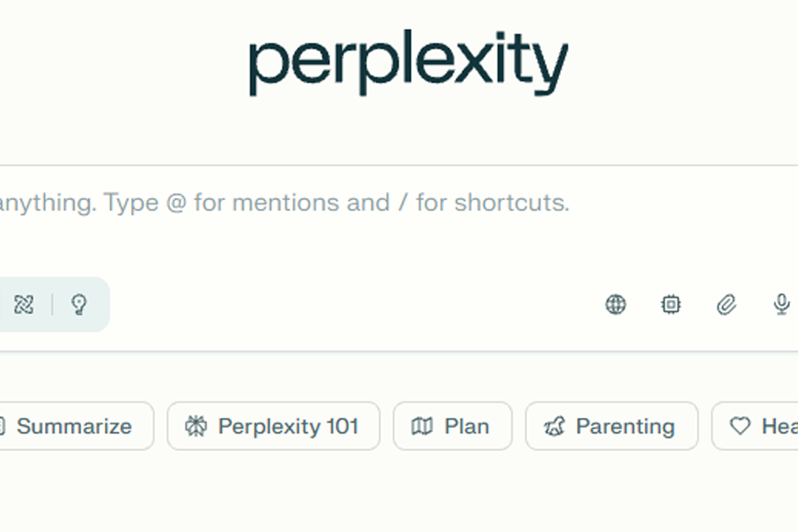Image resolution: width=798 pixels, height=532 pixels.
Task: Focus the ask anything input field
Action: (296, 202)
